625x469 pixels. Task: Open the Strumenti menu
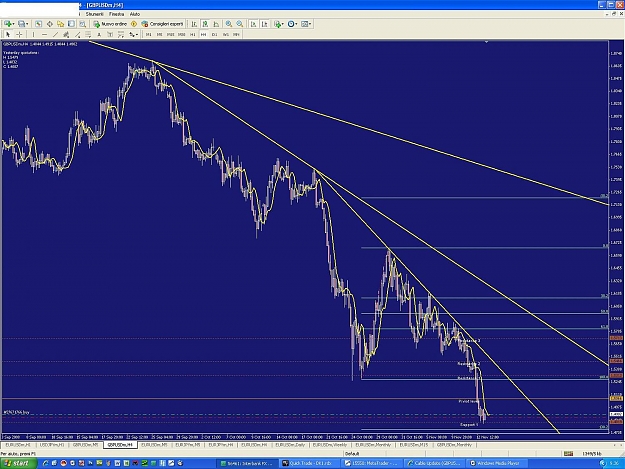click(94, 14)
